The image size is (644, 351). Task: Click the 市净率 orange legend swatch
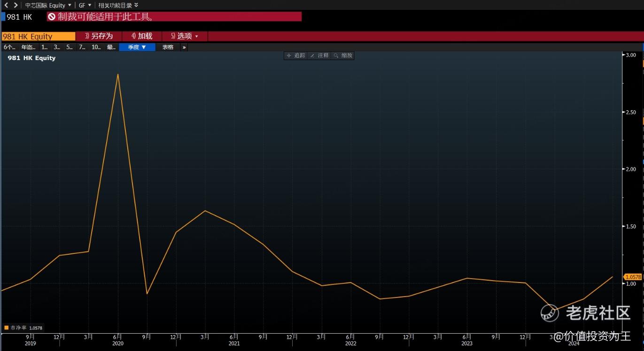click(x=7, y=328)
